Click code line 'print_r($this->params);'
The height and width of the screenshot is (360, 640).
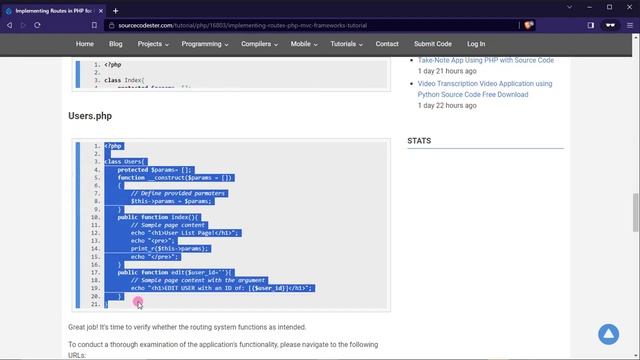(169, 249)
